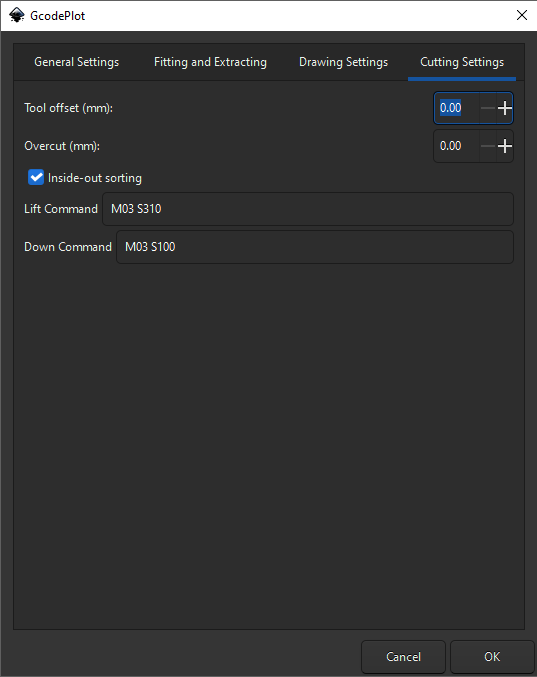Switch to the General Settings tab
Viewport: 537px width, 677px height.
[76, 62]
